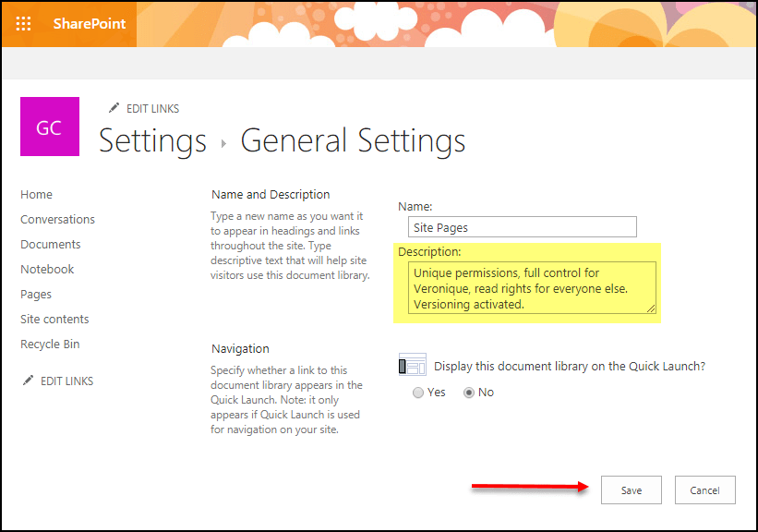
Task: Click the GC site logo tile
Action: click(x=49, y=127)
